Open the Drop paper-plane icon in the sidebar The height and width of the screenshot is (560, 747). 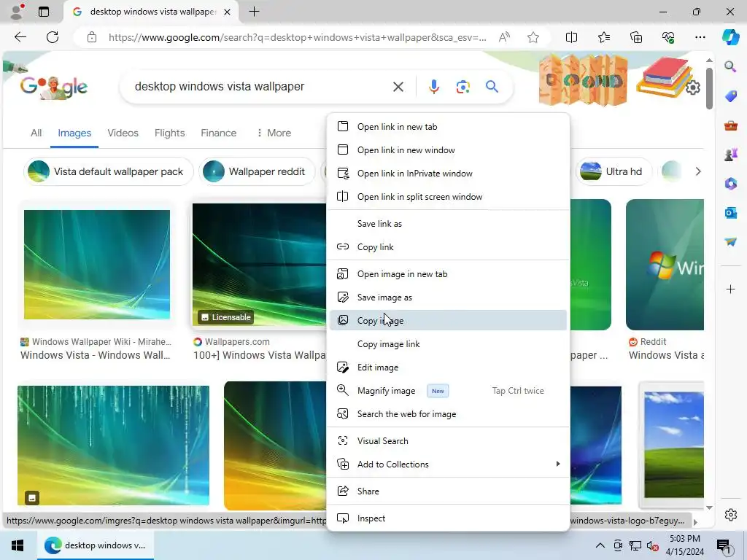tap(730, 242)
